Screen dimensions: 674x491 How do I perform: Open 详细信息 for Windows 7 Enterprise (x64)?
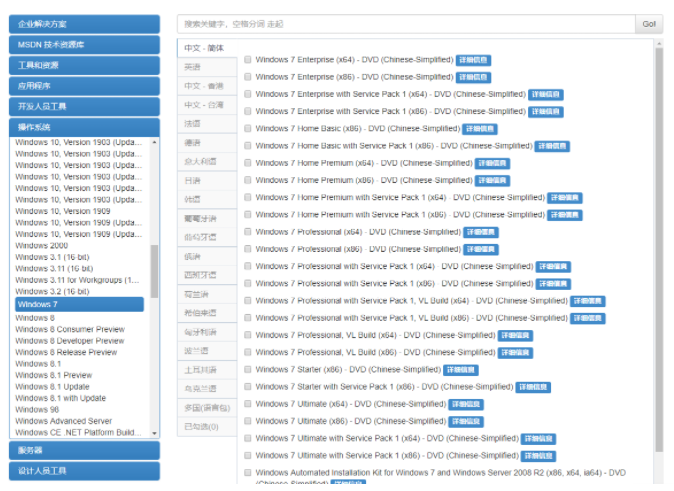coord(473,60)
